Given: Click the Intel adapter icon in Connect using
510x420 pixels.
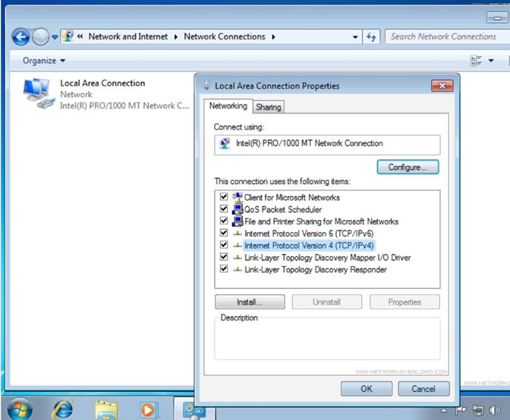Looking at the screenshot, I should pos(225,143).
